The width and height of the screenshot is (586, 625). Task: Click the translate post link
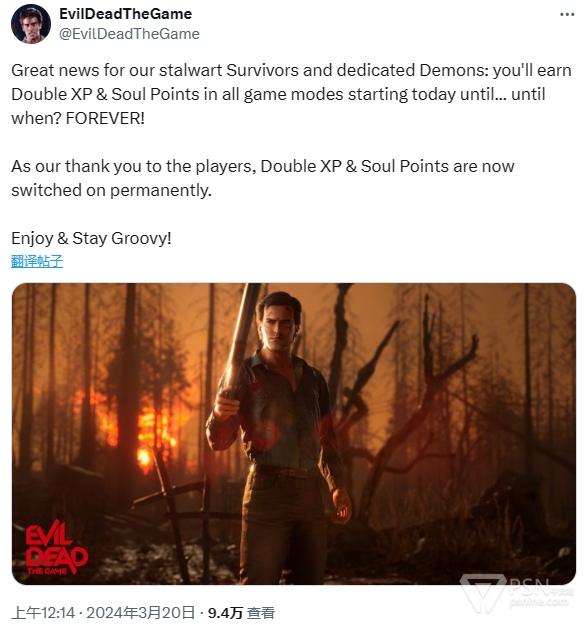(37, 261)
